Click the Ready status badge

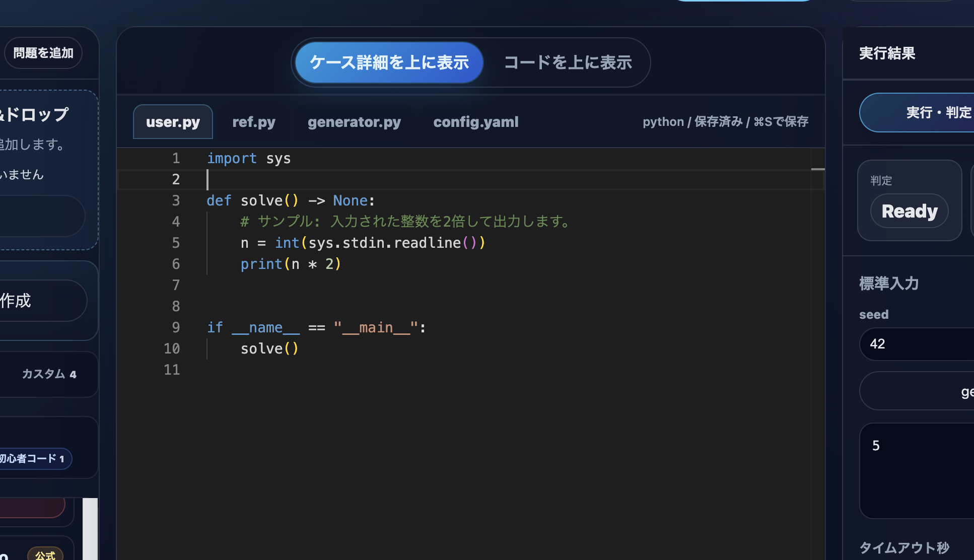click(910, 211)
